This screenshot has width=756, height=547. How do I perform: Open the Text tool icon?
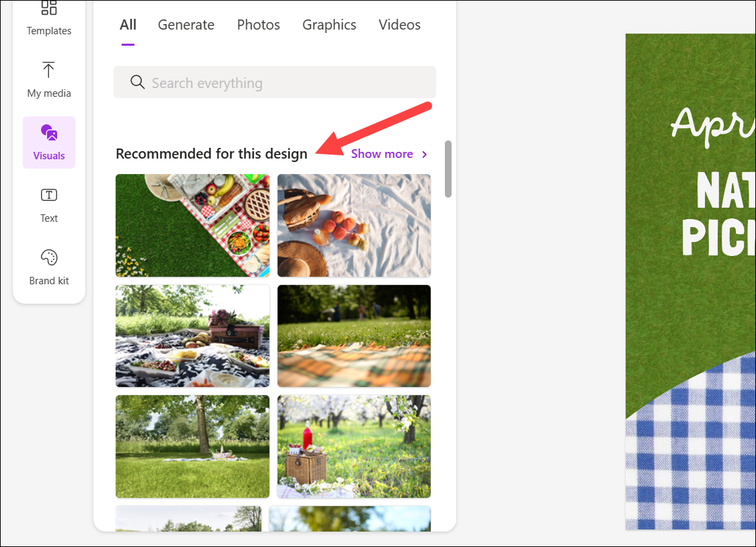coord(48,195)
